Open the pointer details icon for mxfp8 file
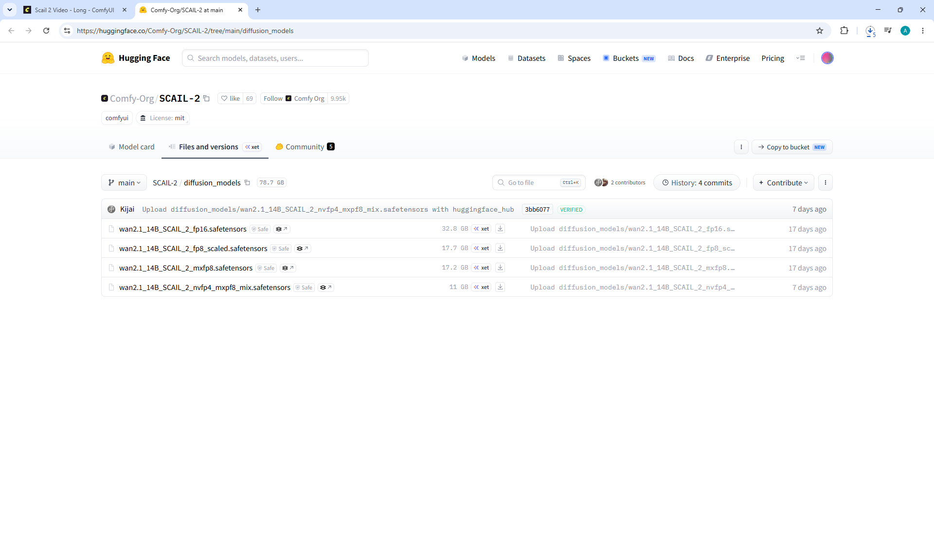934x560 pixels. 288,268
